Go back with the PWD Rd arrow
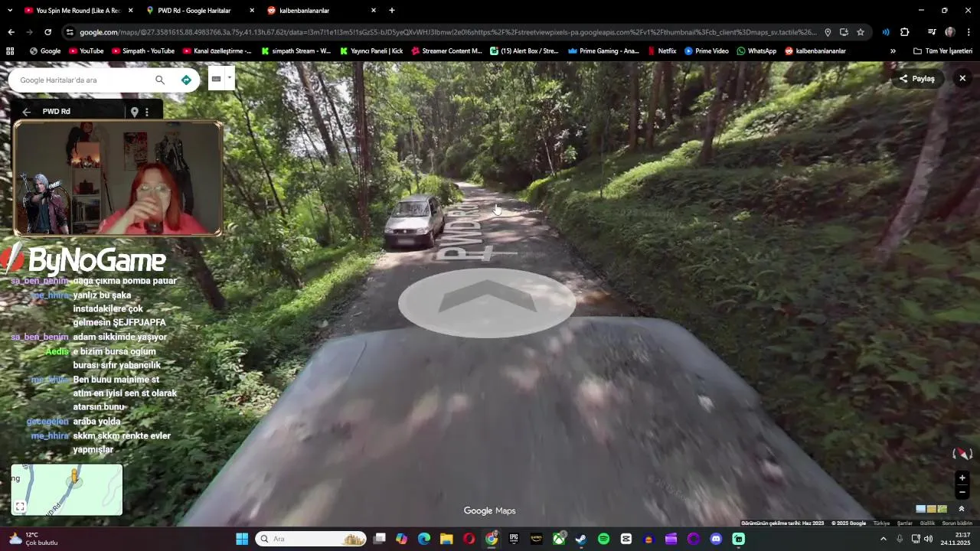Image resolution: width=980 pixels, height=551 pixels. pyautogui.click(x=26, y=112)
